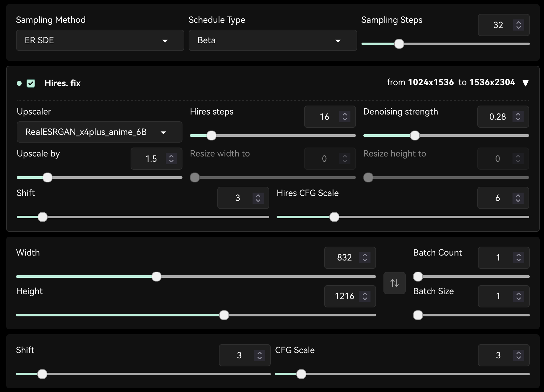Viewport: 544px width, 392px height.
Task: Click the Hires Shift number field
Action: (x=243, y=198)
